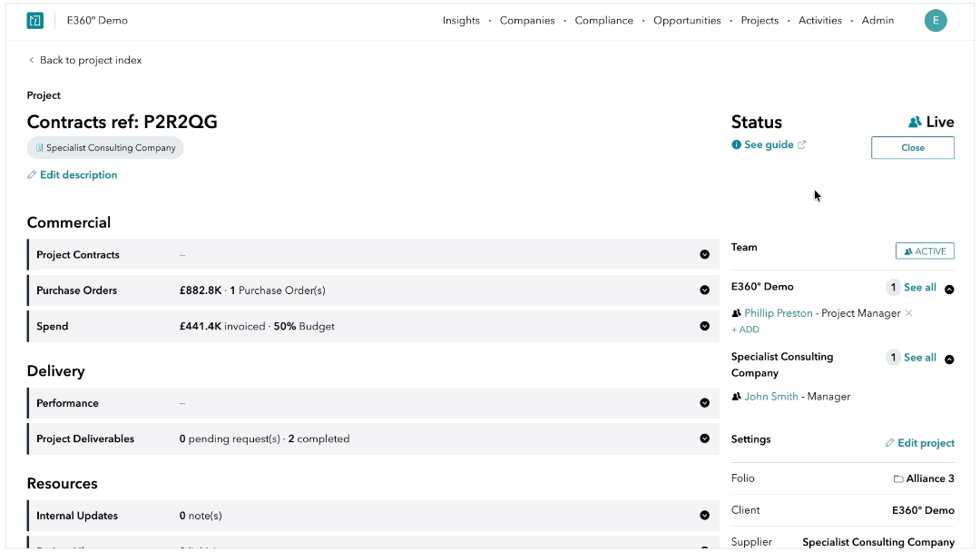
Task: Expand the Purchase Orders row
Action: pos(704,290)
